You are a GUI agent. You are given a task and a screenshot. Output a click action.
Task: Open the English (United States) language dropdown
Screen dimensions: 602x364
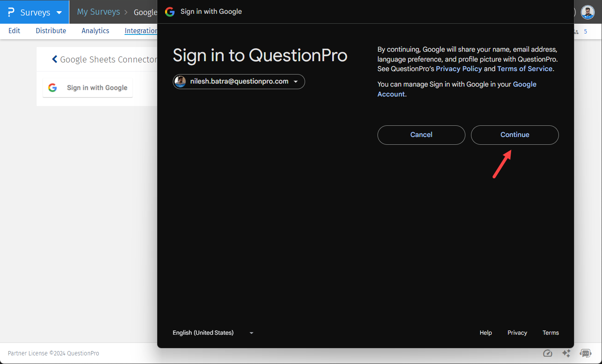click(x=213, y=333)
